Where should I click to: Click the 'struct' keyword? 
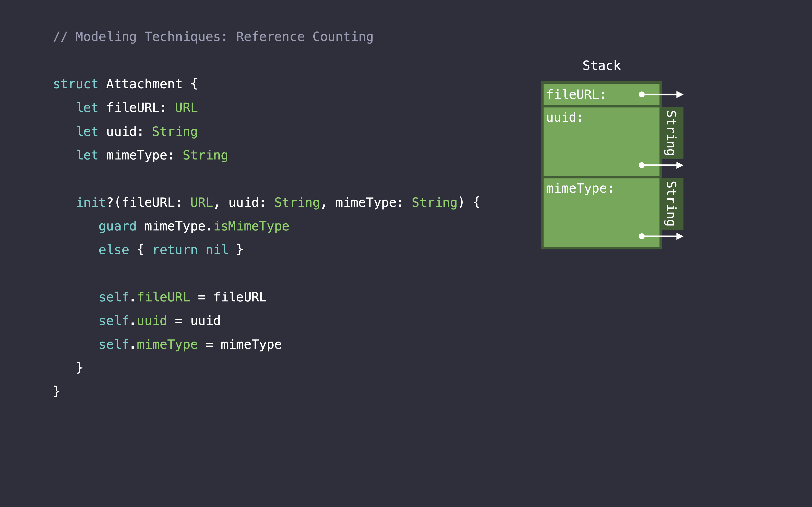coord(75,84)
